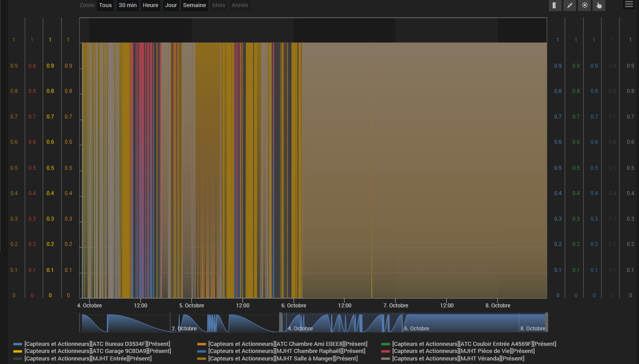Zoom chart to Heure range

pyautogui.click(x=150, y=5)
